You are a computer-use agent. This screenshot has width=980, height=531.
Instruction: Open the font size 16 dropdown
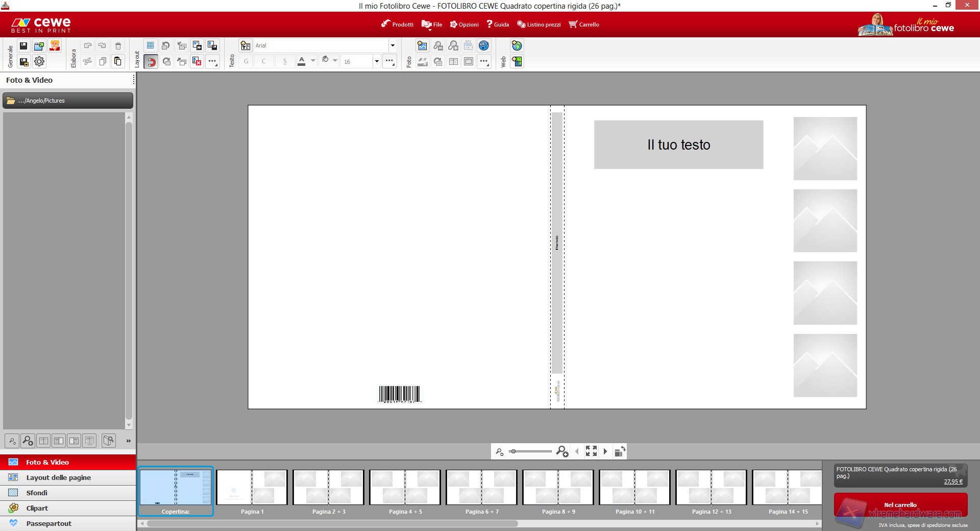coord(377,62)
